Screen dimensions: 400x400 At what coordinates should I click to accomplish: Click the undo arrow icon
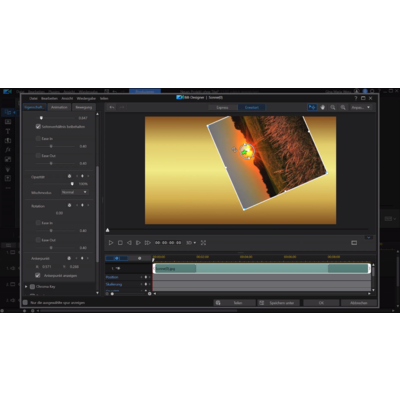click(112, 107)
